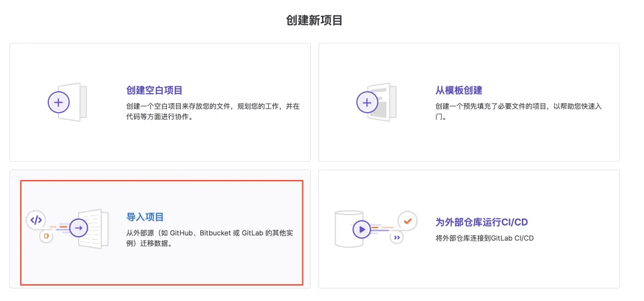Viewport: 644px width, 301px height.
Task: Click the code brackets icon in import card
Action: click(36, 220)
